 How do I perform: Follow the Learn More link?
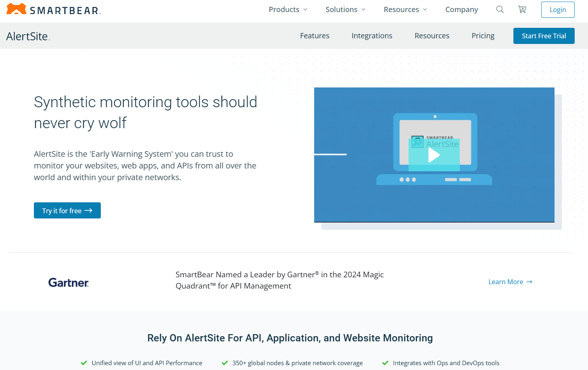[511, 282]
